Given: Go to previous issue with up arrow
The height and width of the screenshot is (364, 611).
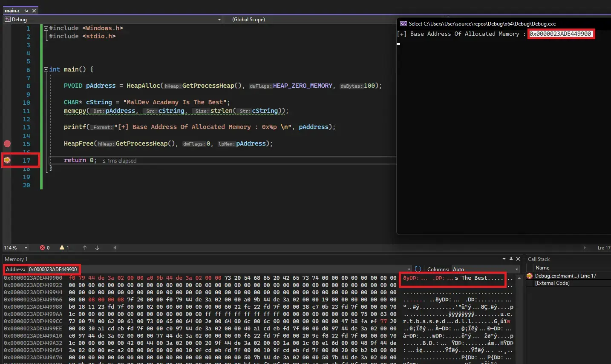Looking at the screenshot, I should [x=85, y=248].
